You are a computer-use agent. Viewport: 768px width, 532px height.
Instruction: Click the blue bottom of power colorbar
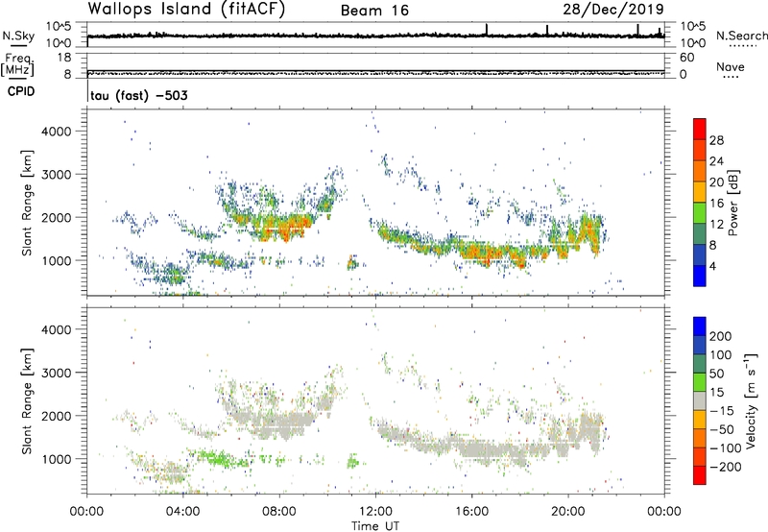point(700,276)
